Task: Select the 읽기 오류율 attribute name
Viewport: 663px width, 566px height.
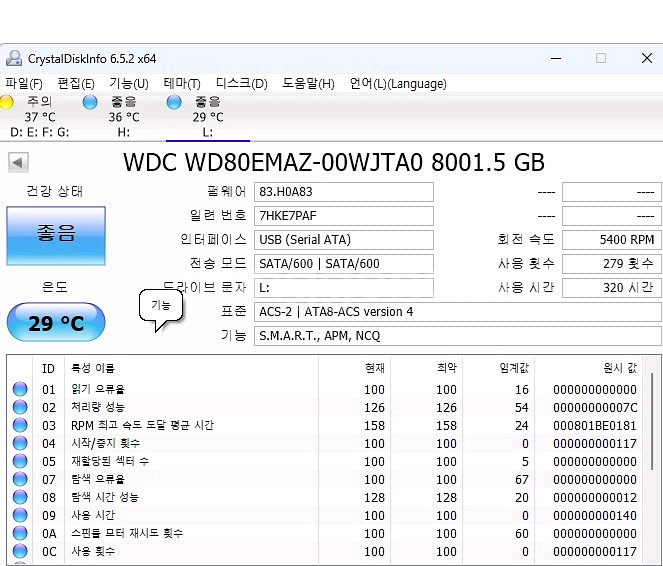Action: (x=98, y=389)
